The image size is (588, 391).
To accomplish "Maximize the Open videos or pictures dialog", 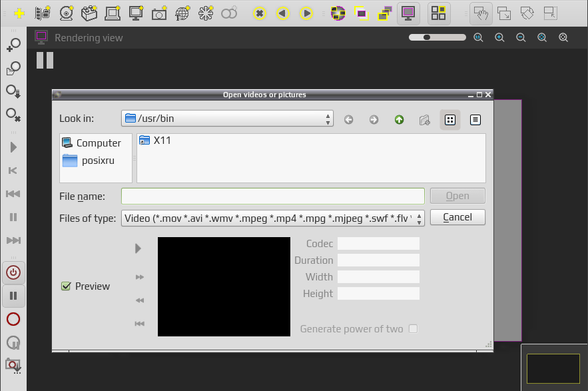I will click(479, 95).
